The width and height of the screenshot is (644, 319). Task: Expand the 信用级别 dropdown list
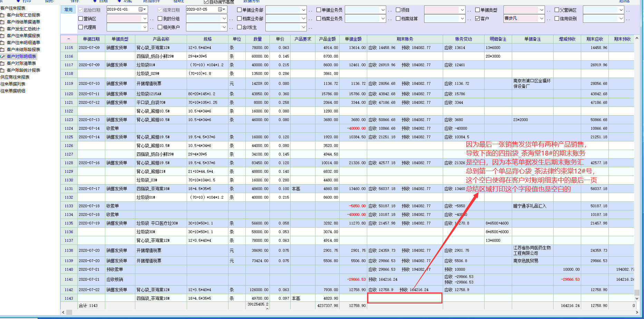coord(621,19)
